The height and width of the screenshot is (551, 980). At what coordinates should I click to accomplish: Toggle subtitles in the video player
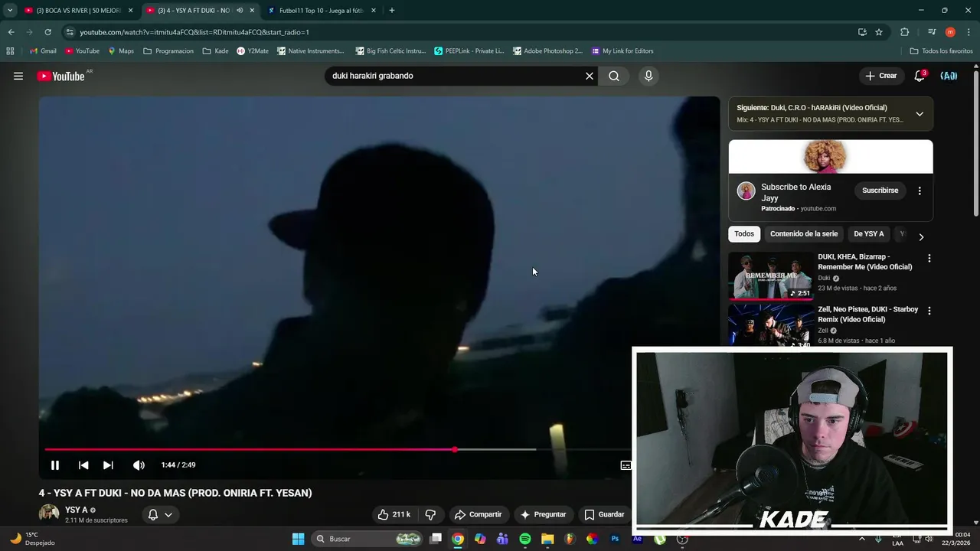626,465
